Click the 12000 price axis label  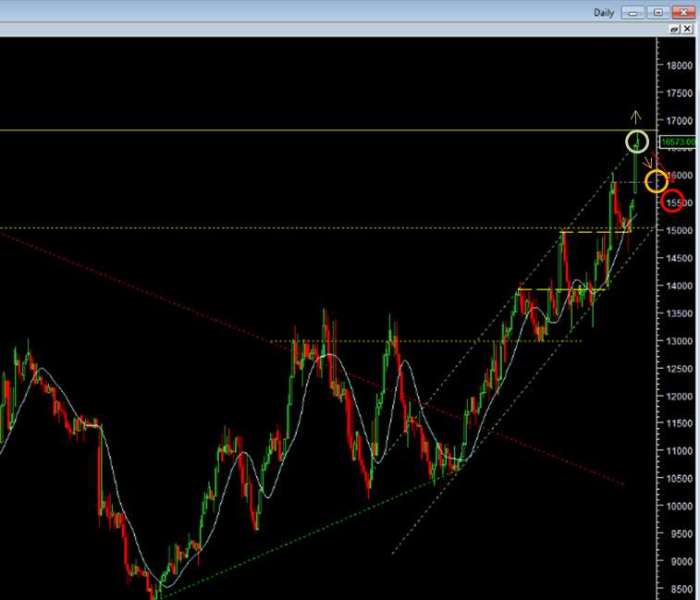(x=679, y=397)
